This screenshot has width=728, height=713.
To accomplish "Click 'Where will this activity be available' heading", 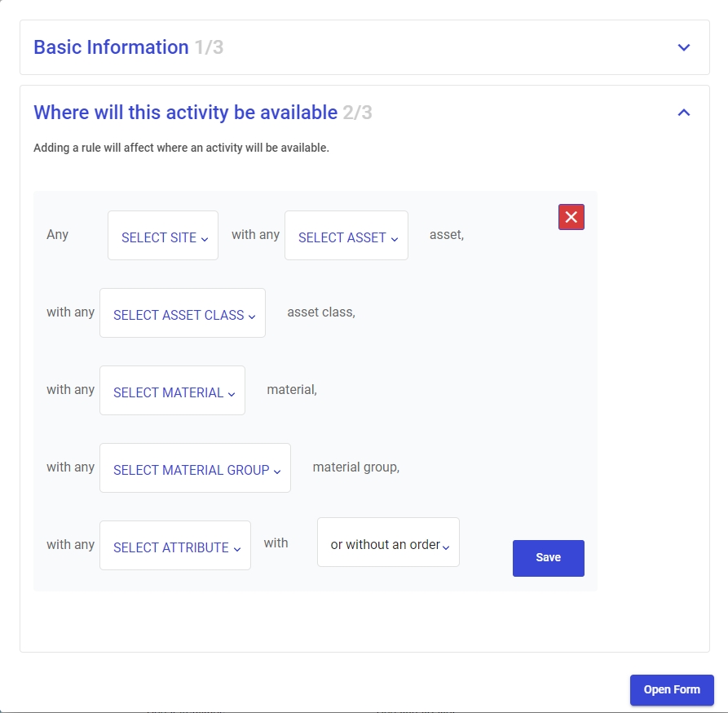I will tap(186, 113).
